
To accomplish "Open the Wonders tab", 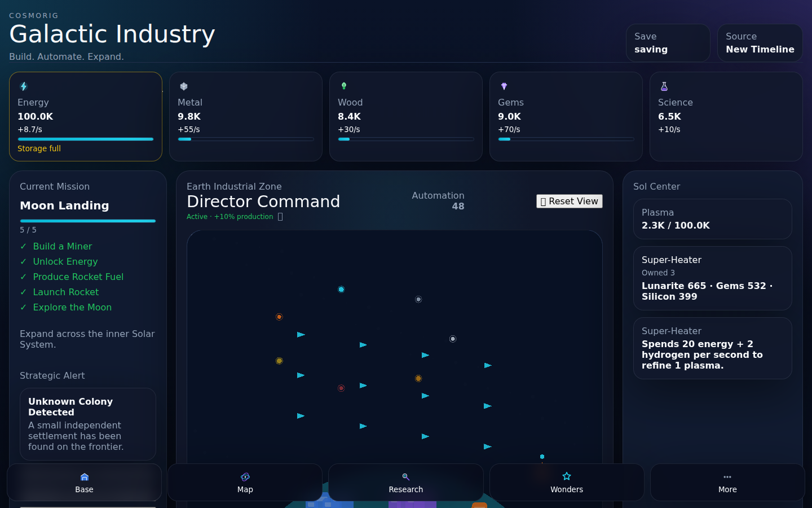I will click(x=567, y=483).
